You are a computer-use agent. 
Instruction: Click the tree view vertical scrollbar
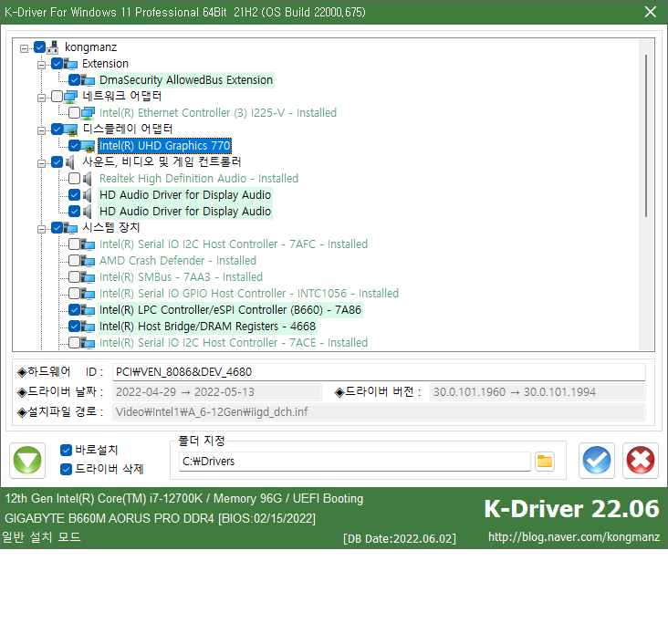tap(646, 136)
